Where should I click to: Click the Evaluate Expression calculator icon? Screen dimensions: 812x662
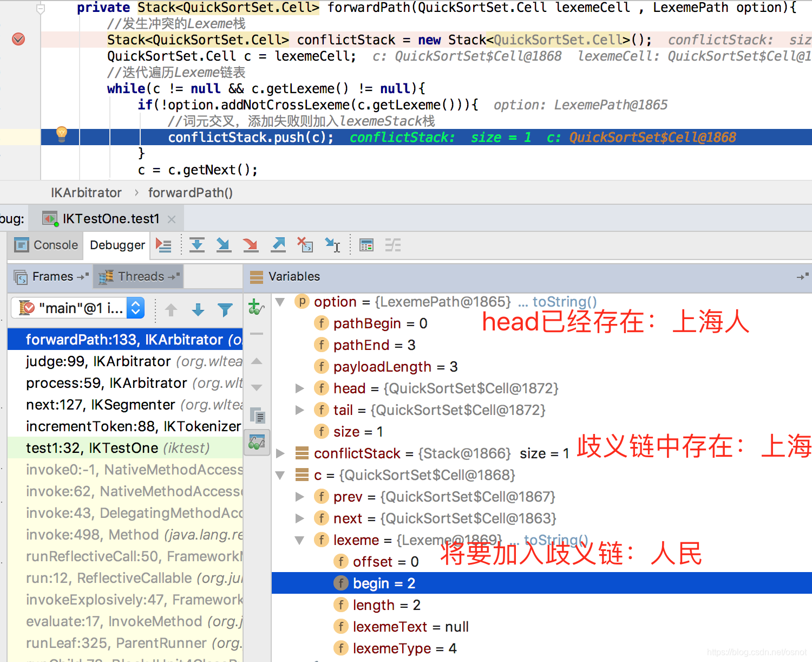(x=366, y=245)
